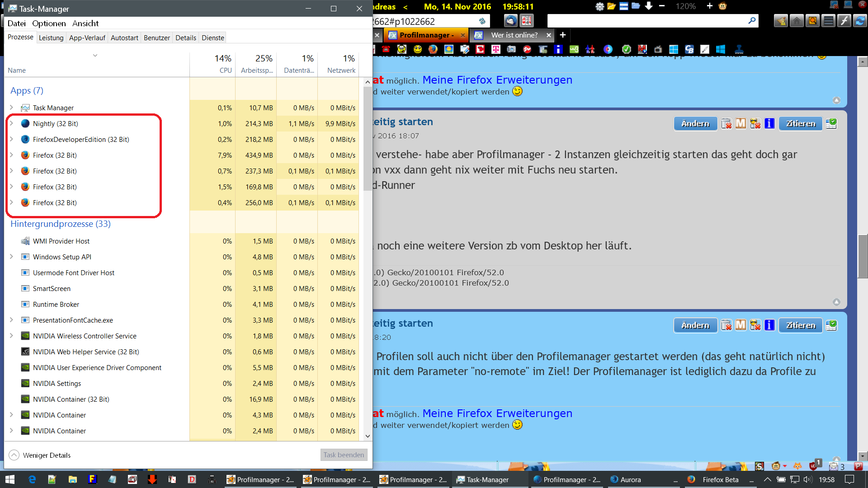Open the 'Meine Firefox Erweiterungen' link

pos(497,80)
